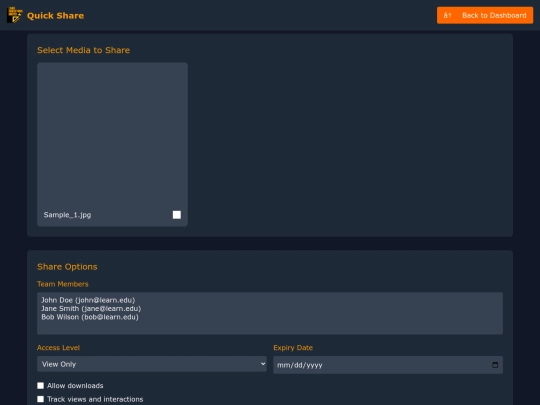Click the Quick Share title text
Viewport: 540px width, 405px height.
pos(55,15)
